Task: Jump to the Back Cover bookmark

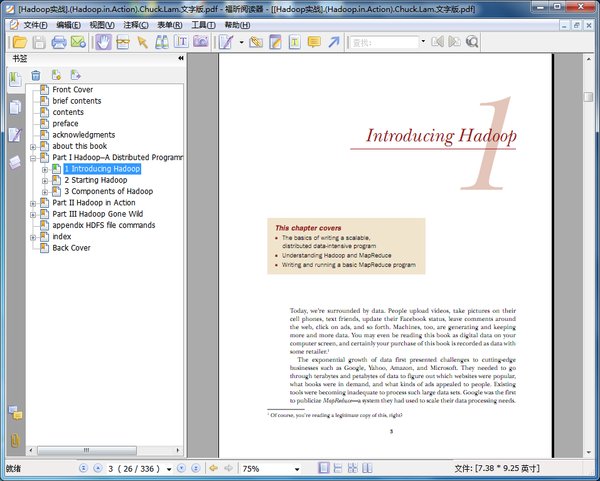Action: 72,248
